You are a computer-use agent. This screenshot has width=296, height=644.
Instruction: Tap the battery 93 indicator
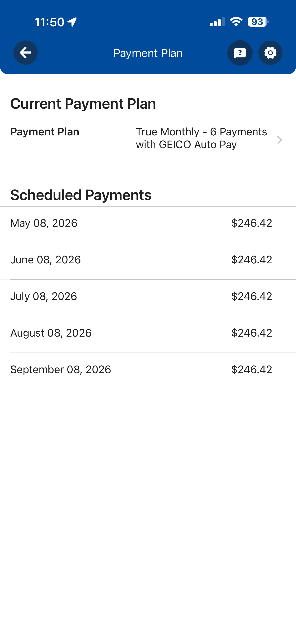coord(258,22)
